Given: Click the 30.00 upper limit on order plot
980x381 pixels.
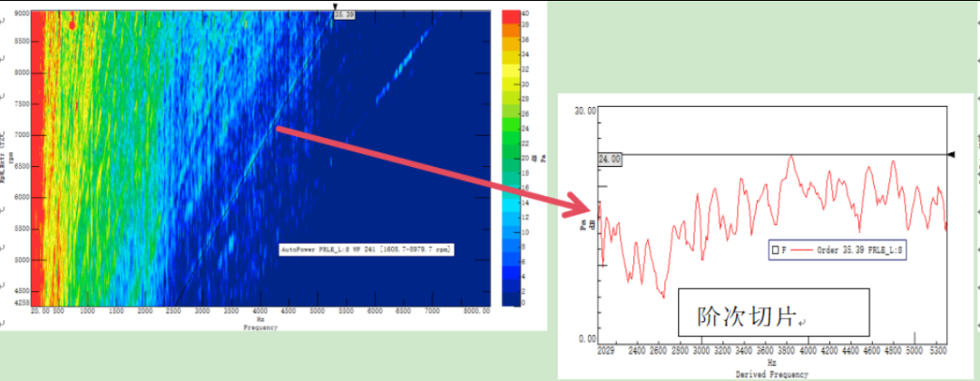Looking at the screenshot, I should (x=585, y=111).
